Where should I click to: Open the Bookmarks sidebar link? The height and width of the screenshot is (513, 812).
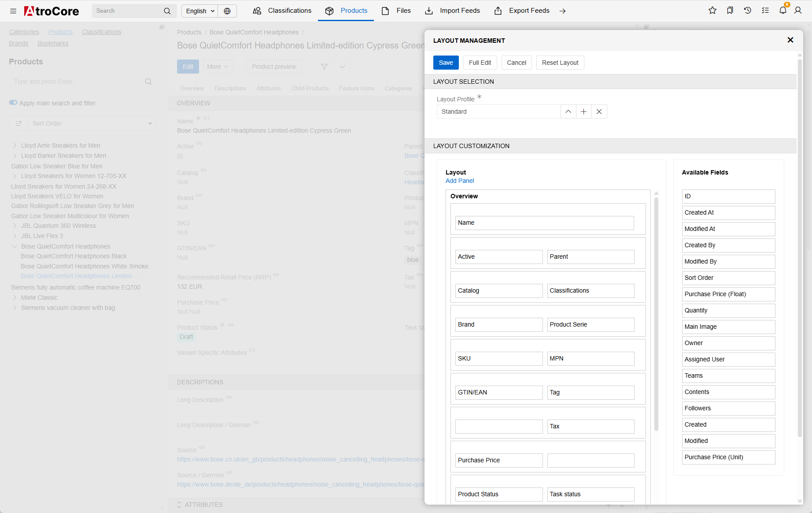pyautogui.click(x=53, y=43)
